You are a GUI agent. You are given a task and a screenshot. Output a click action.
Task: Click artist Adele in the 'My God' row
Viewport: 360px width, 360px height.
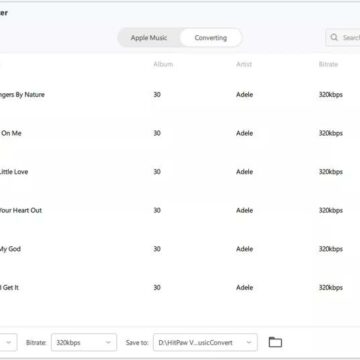pos(245,249)
